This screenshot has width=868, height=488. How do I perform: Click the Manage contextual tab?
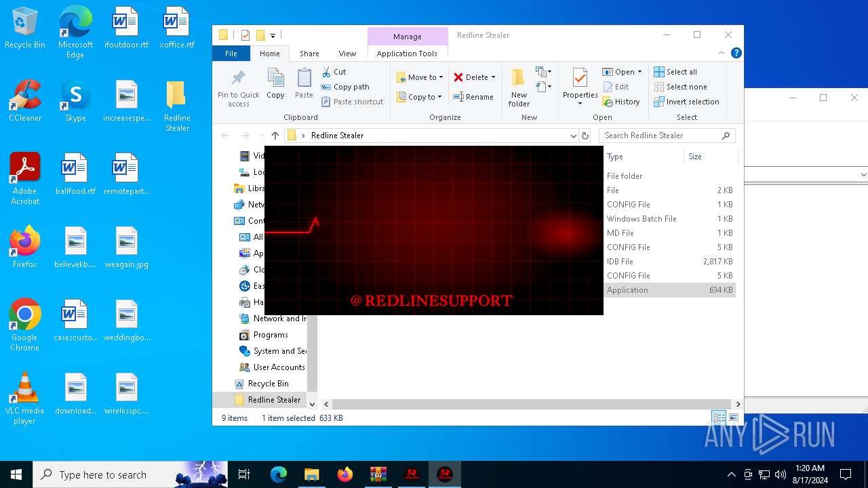click(408, 37)
